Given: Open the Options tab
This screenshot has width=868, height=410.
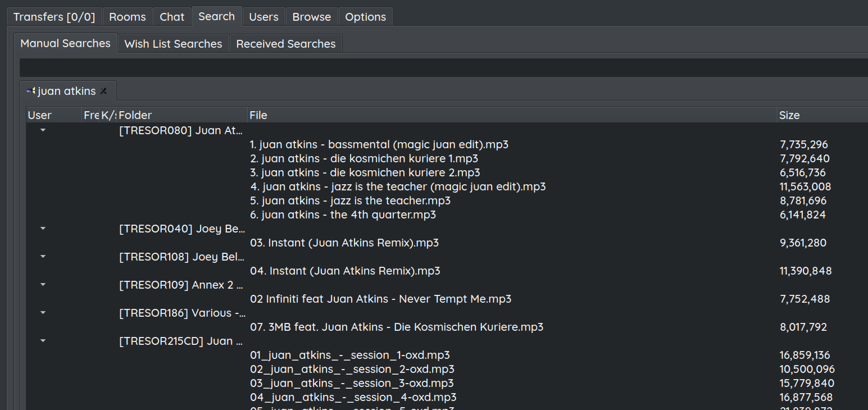Looking at the screenshot, I should pyautogui.click(x=366, y=17).
